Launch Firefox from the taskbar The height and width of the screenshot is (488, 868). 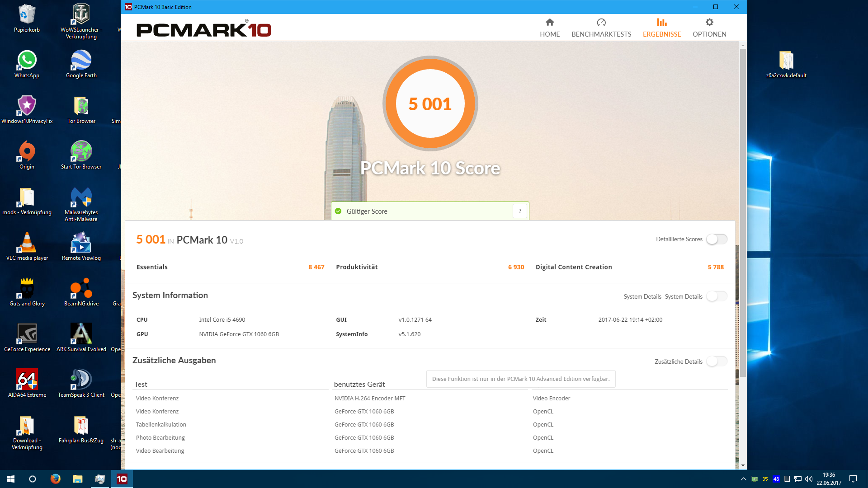pos(56,479)
